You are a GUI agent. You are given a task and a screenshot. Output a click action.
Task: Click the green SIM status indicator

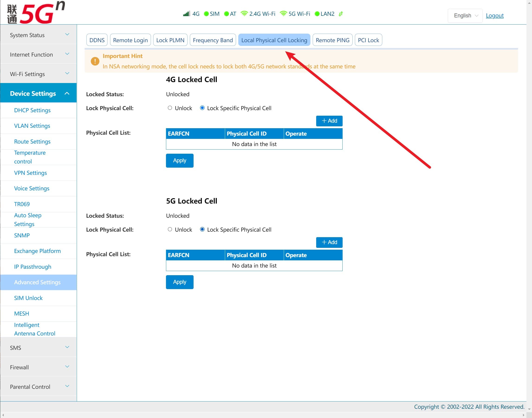[x=206, y=14]
